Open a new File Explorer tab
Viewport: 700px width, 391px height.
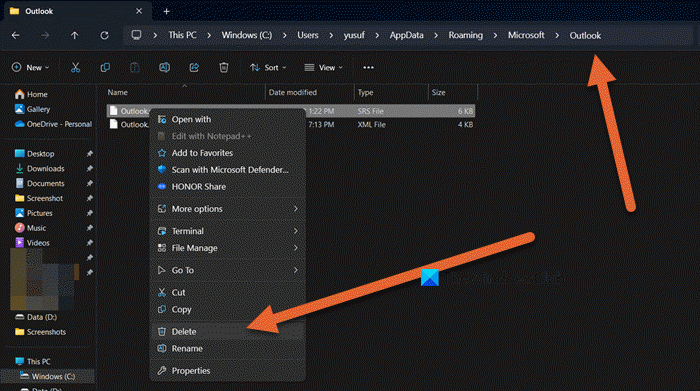point(167,11)
